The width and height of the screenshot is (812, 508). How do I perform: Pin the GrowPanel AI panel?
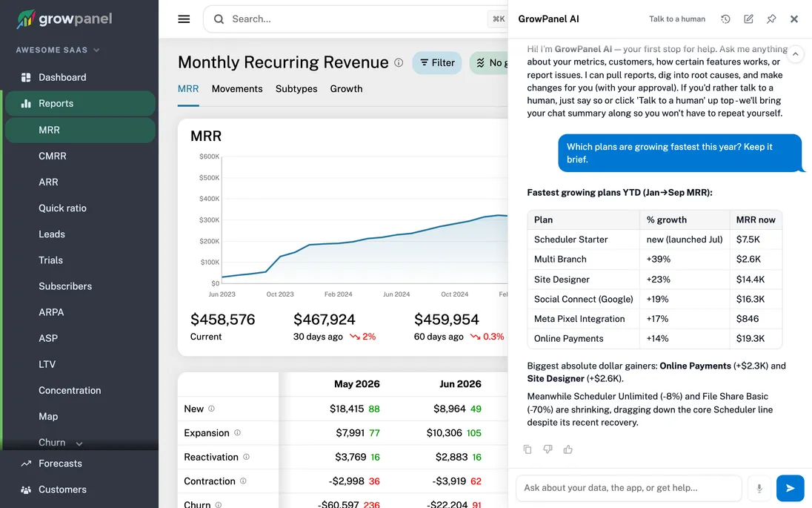pos(771,19)
